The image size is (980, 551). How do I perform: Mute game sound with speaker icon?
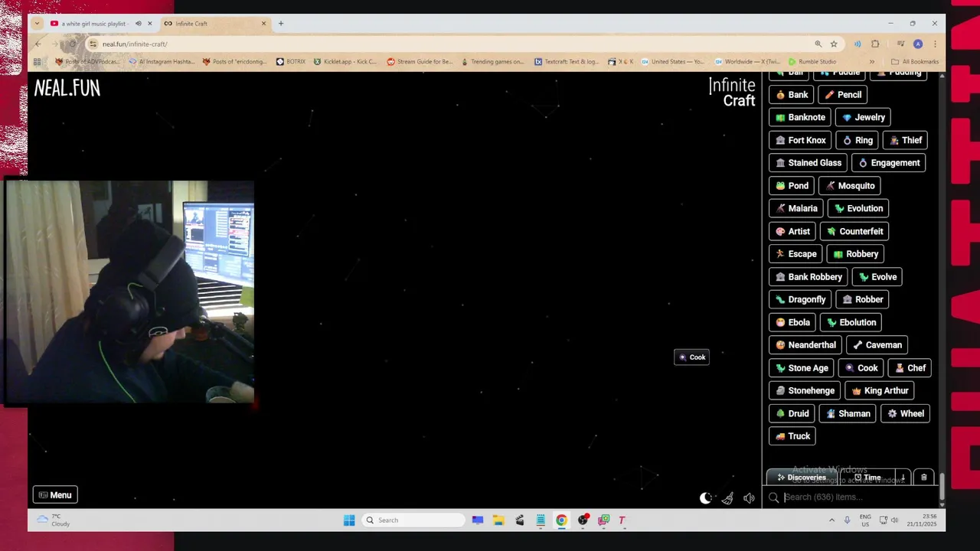[749, 498]
